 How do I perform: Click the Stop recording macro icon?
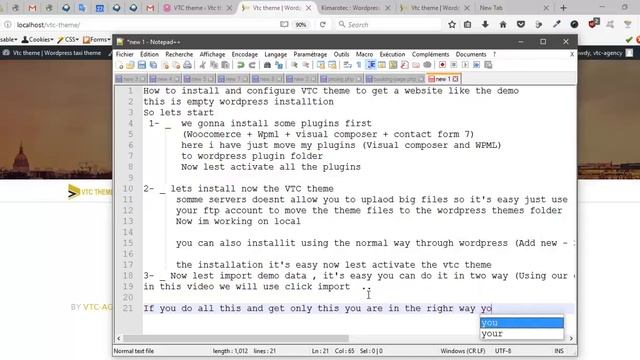pyautogui.click(x=453, y=65)
